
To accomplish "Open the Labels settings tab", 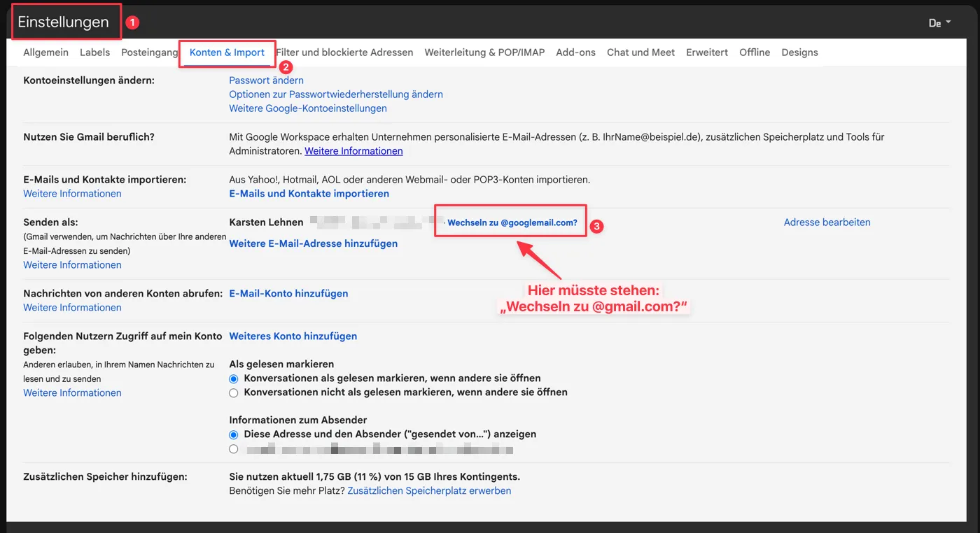I will (94, 52).
